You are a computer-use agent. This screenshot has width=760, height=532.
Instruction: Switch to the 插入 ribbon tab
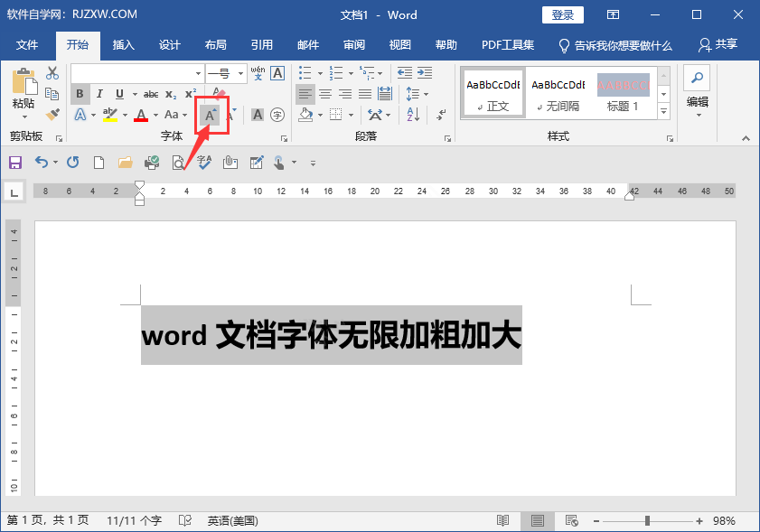tap(126, 44)
